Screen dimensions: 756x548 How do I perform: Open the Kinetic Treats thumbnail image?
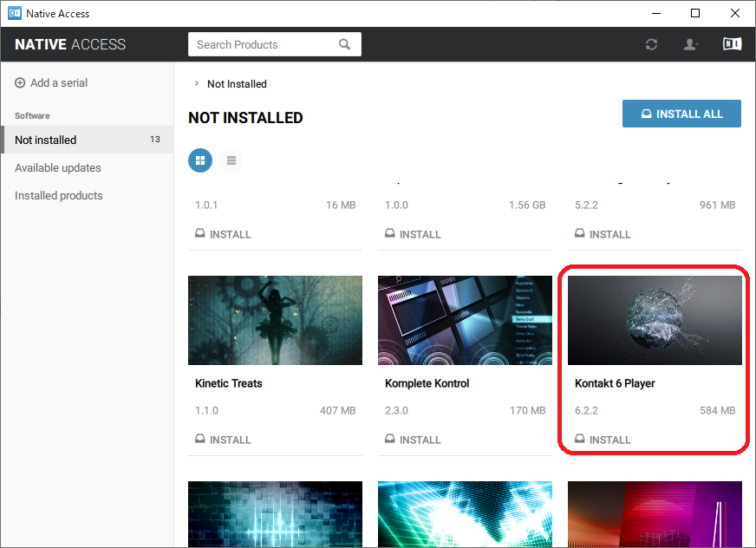pos(275,320)
